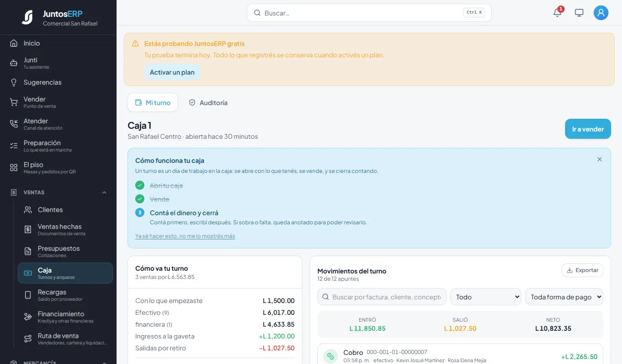This screenshot has height=364, width=622.
Task: Click the 'Ingresos a la gaveta' row label
Action: [x=165, y=336]
